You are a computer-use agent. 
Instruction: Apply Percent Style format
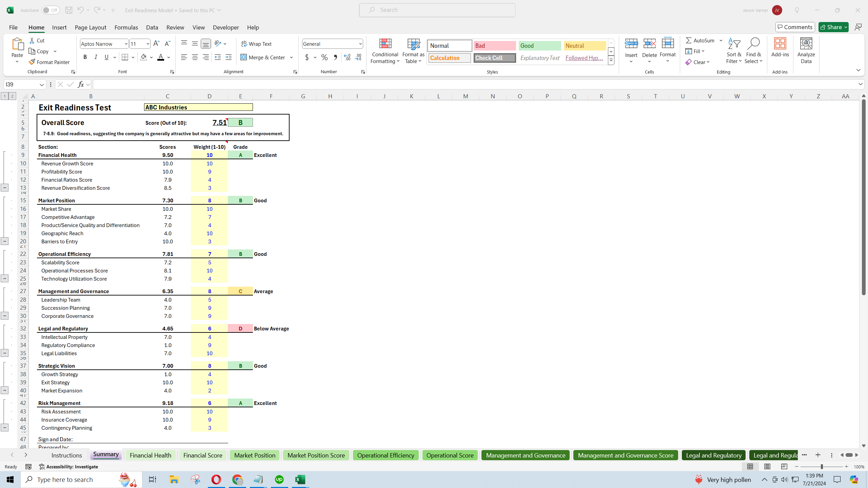(324, 57)
